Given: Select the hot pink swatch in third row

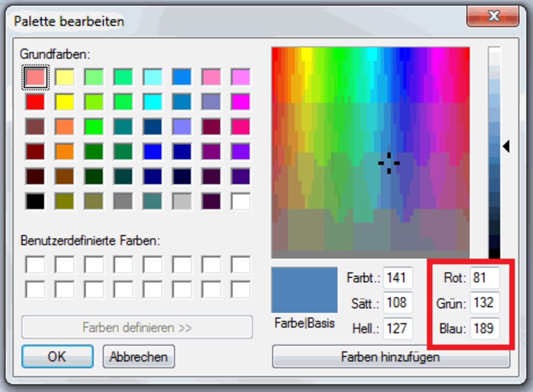Looking at the screenshot, I should coord(240,127).
